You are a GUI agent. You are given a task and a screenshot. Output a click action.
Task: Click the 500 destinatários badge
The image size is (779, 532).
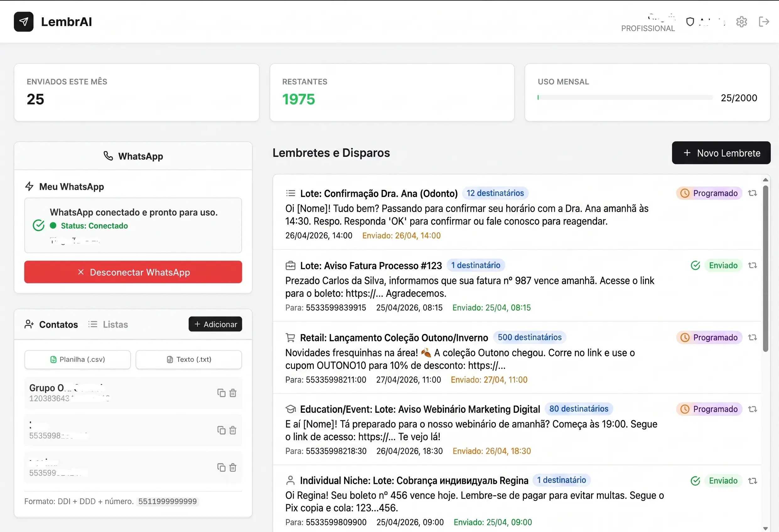click(529, 337)
